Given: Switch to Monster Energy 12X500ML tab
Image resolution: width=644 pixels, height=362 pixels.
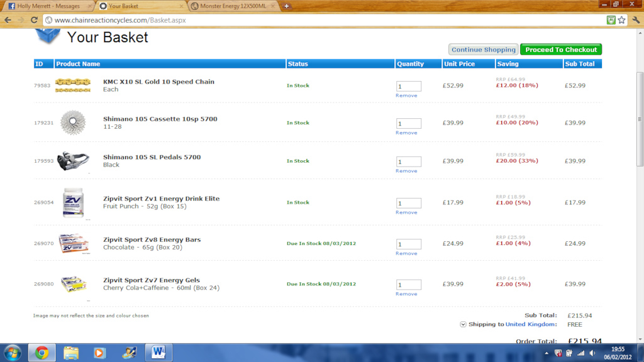Looking at the screenshot, I should pos(233,6).
